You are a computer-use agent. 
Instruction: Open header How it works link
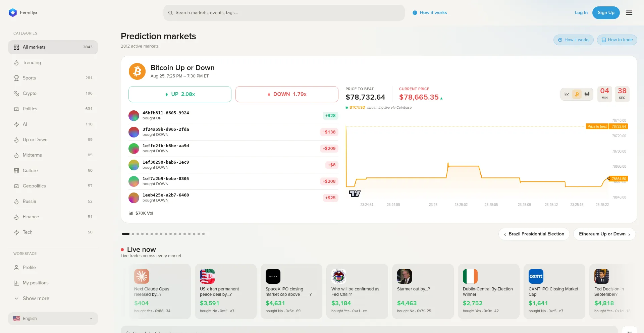point(430,13)
